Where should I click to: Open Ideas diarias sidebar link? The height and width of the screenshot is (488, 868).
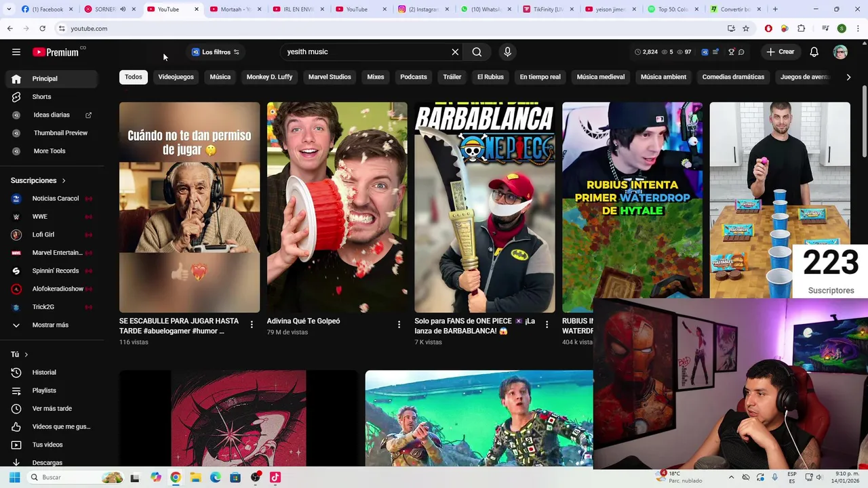pos(52,115)
